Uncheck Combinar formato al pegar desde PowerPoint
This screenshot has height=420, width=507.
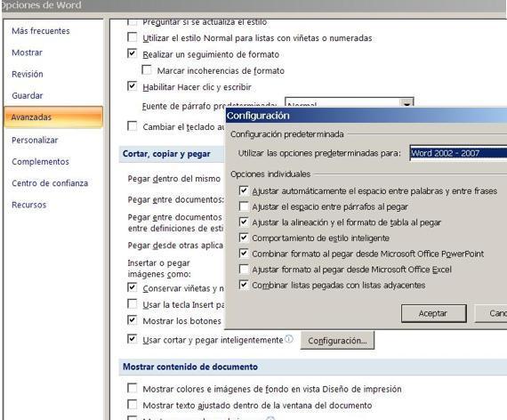point(244,254)
